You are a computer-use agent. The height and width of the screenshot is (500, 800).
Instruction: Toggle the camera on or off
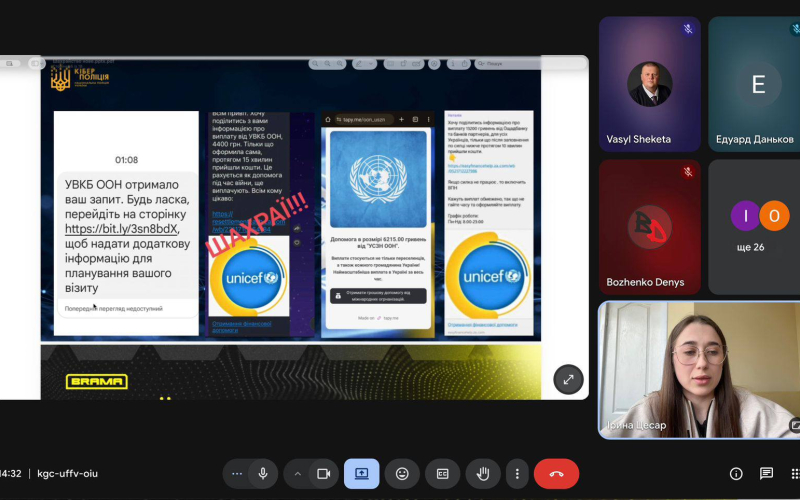pyautogui.click(x=323, y=473)
